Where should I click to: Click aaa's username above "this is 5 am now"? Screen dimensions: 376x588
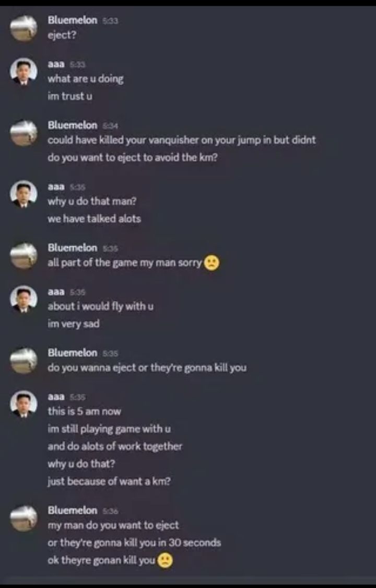(56, 396)
